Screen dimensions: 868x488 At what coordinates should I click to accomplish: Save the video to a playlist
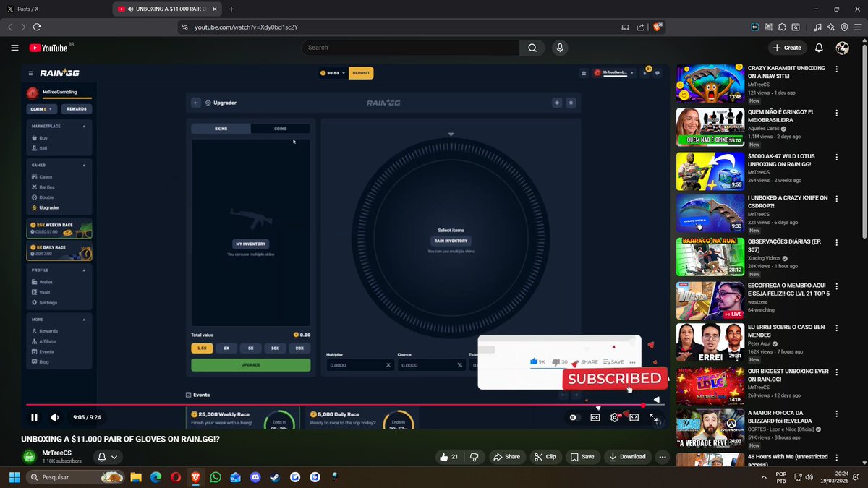582,457
